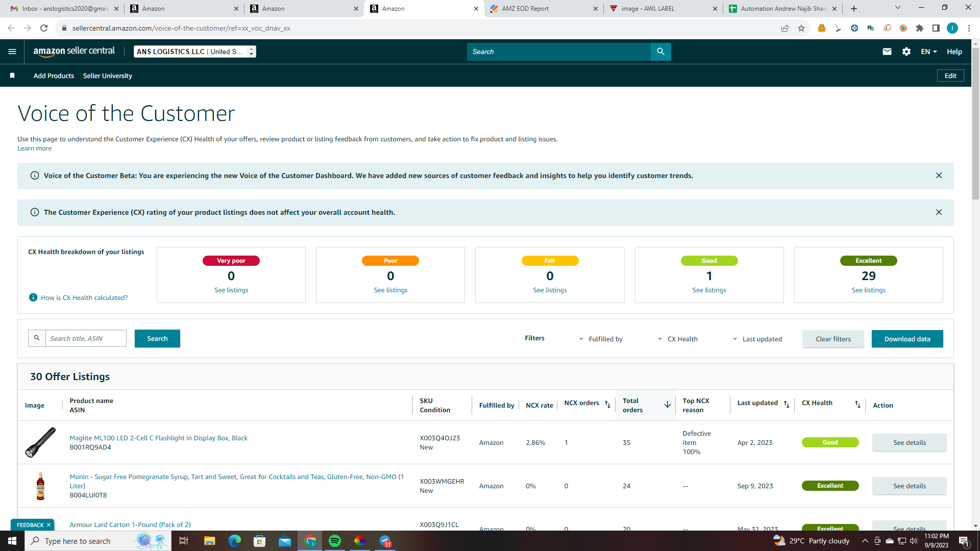The width and height of the screenshot is (980, 551).
Task: Click the Search title, ASIN input field
Action: tap(86, 338)
